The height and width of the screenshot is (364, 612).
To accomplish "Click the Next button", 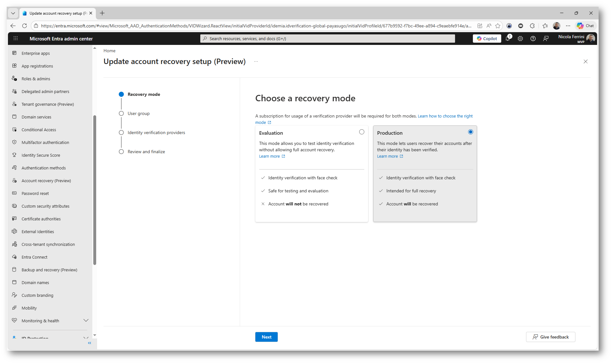I will 266,337.
